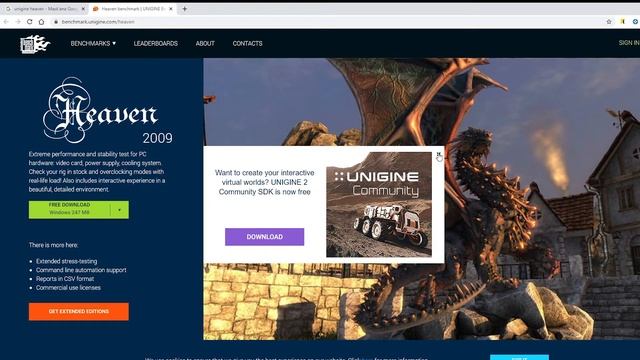The image size is (640, 360).
Task: Click the 'Reports in CSV format' text
Action: [x=65, y=279]
